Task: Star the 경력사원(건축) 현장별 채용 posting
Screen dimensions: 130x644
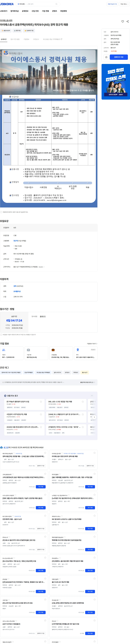Action: coord(45,453)
